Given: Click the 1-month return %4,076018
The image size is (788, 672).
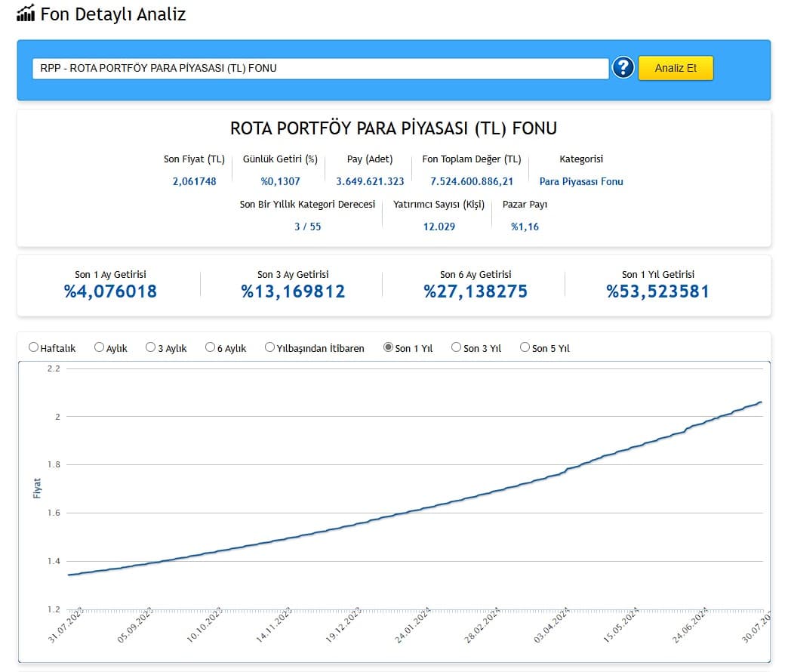Looking at the screenshot, I should (x=110, y=291).
